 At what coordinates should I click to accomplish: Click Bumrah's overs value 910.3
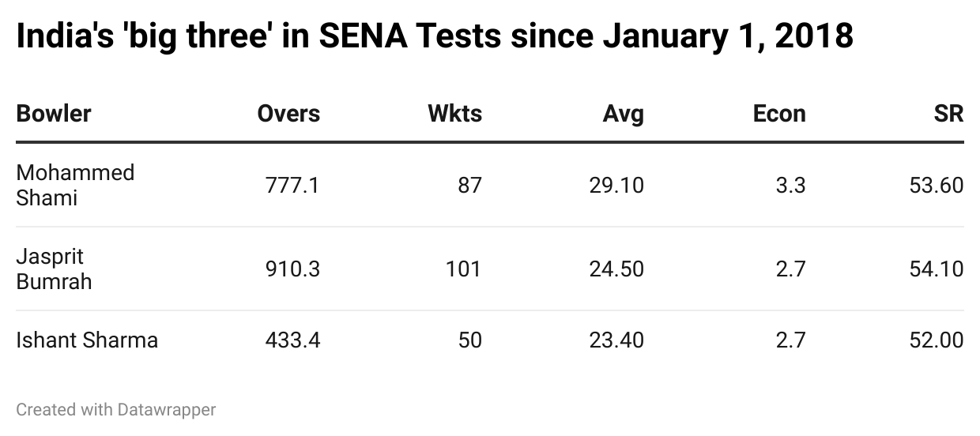292,269
